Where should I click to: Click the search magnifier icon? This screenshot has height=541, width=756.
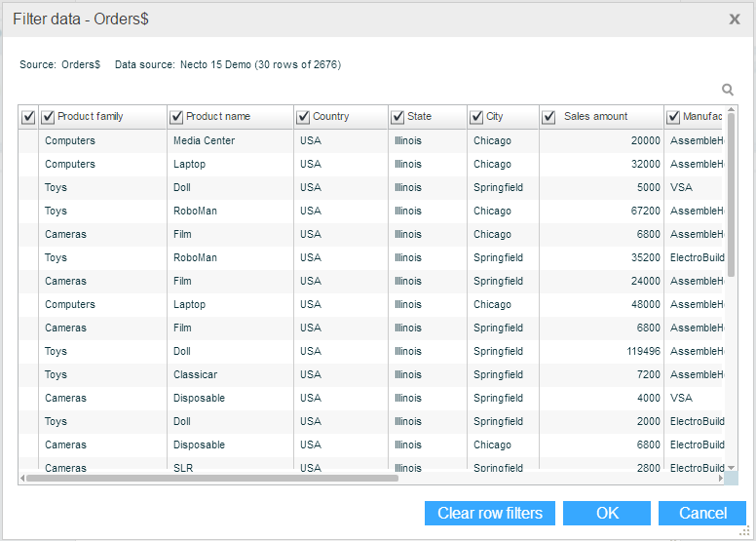point(728,90)
